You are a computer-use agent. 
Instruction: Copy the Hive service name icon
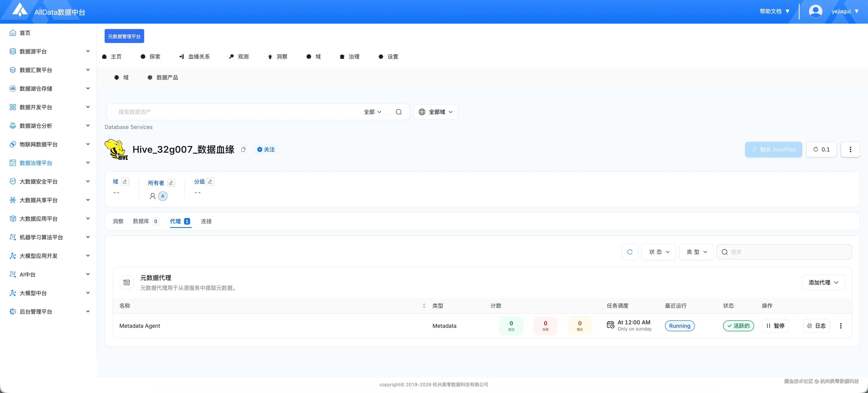(243, 149)
